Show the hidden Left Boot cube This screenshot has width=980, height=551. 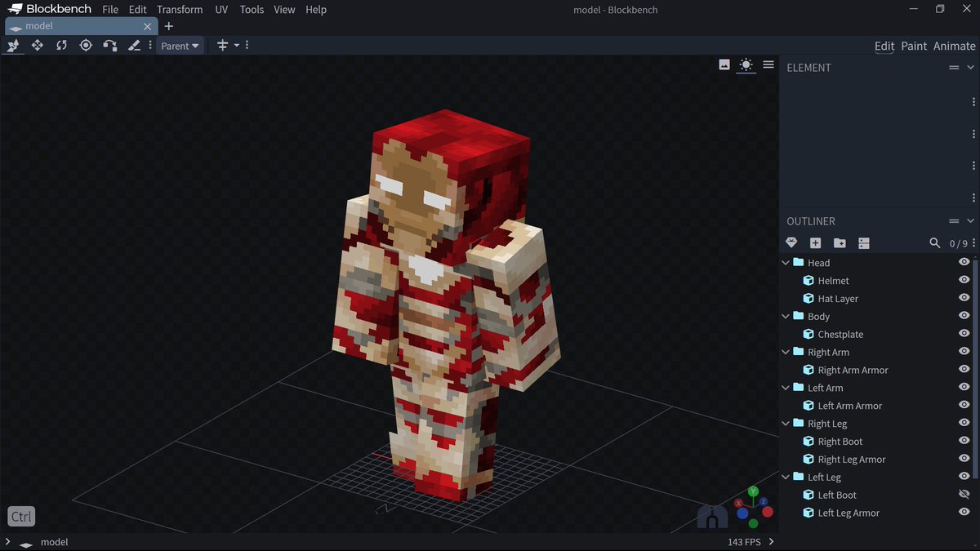[964, 495]
